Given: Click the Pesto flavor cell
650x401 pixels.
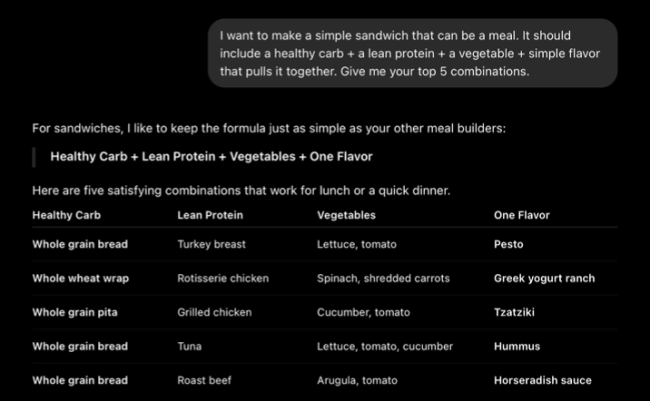Looking at the screenshot, I should point(508,244).
